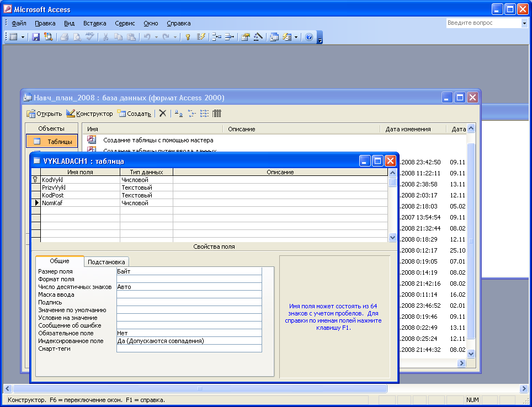Click Открыть in database window
Screen dimensions: 532x407
click(x=45, y=114)
